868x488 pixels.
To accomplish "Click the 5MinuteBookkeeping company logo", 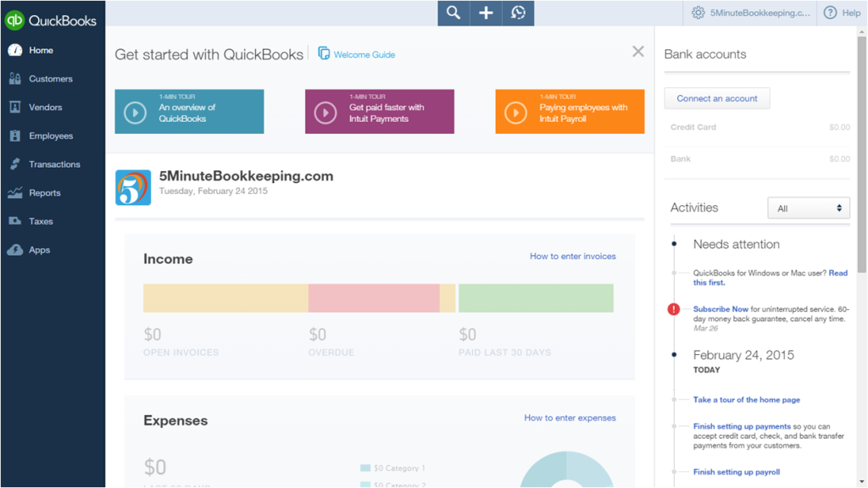I will [x=133, y=187].
